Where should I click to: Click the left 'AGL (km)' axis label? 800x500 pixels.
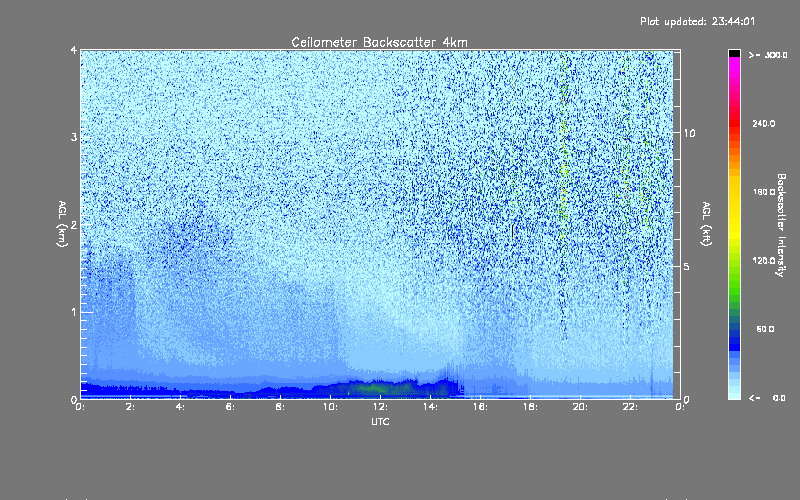click(63, 224)
